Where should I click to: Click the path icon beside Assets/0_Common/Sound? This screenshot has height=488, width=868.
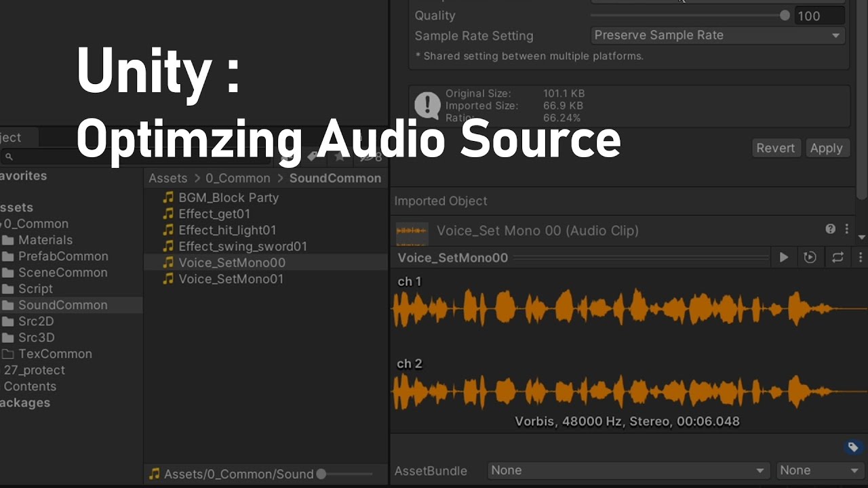tap(155, 474)
